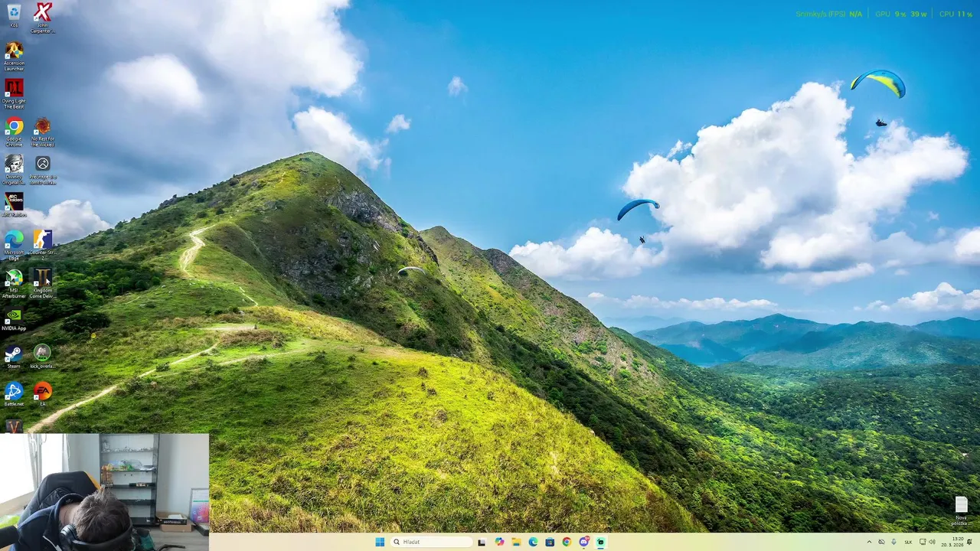Open Google Chrome from the taskbar
The width and height of the screenshot is (980, 551).
click(567, 542)
